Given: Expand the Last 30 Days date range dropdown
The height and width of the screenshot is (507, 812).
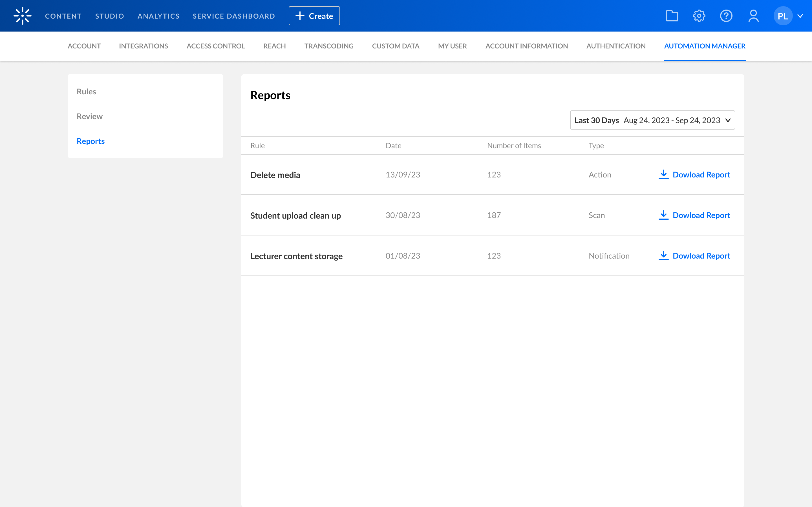Looking at the screenshot, I should [652, 120].
